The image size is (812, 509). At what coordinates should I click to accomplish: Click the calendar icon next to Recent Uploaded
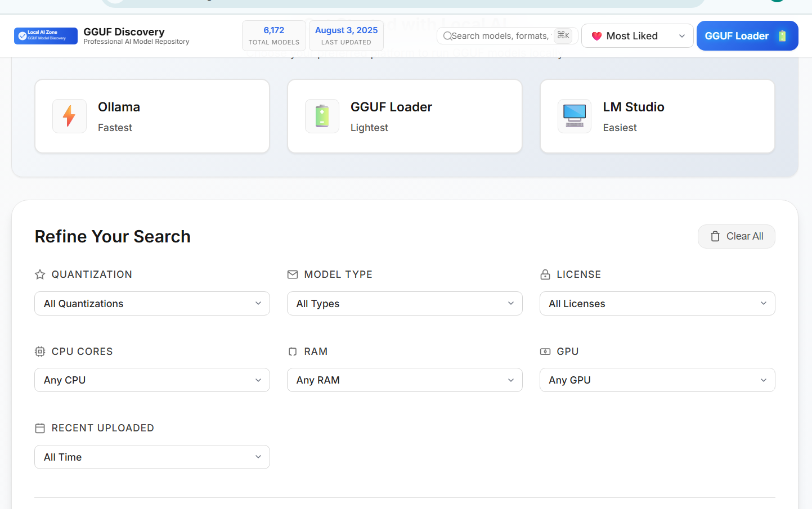tap(40, 428)
